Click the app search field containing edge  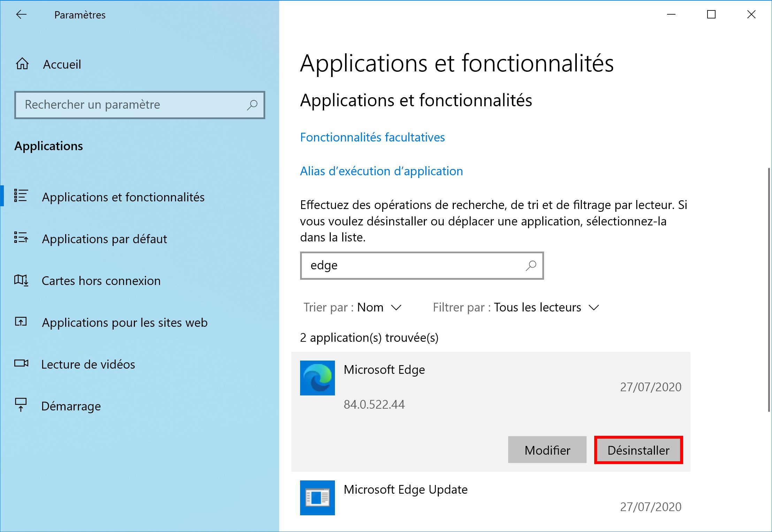[x=422, y=265]
